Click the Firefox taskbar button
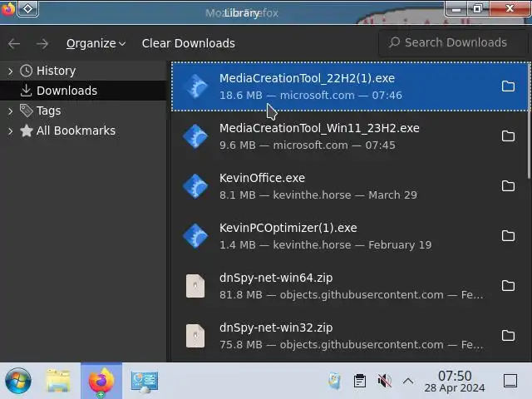Screen dimensions: 532x399 point(101,381)
